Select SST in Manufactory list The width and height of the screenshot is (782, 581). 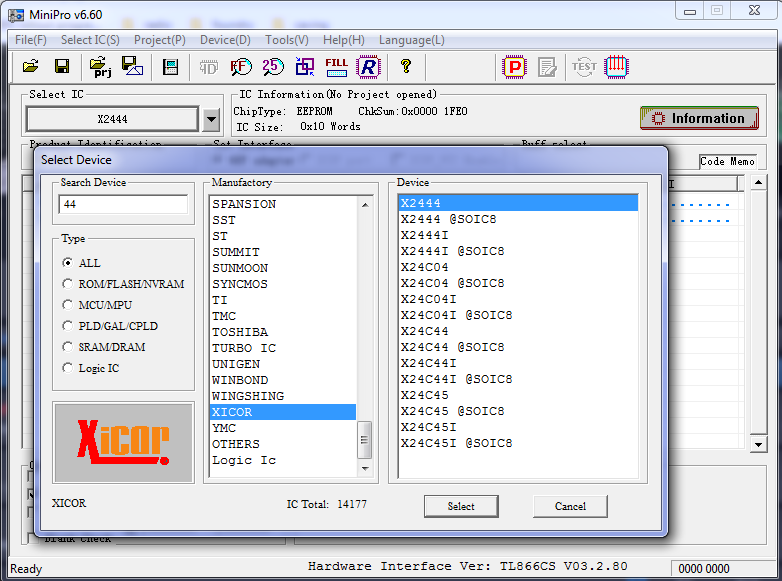(283, 220)
